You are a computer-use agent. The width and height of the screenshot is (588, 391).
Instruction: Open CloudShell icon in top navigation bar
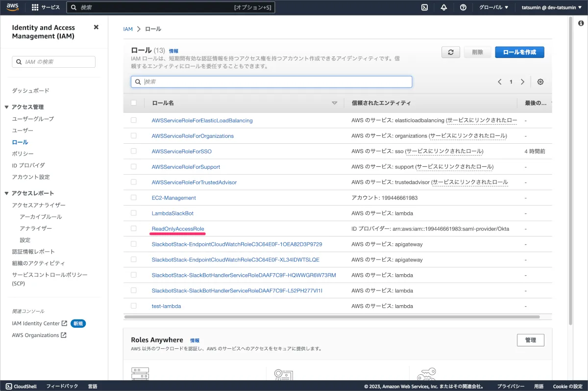coord(425,7)
